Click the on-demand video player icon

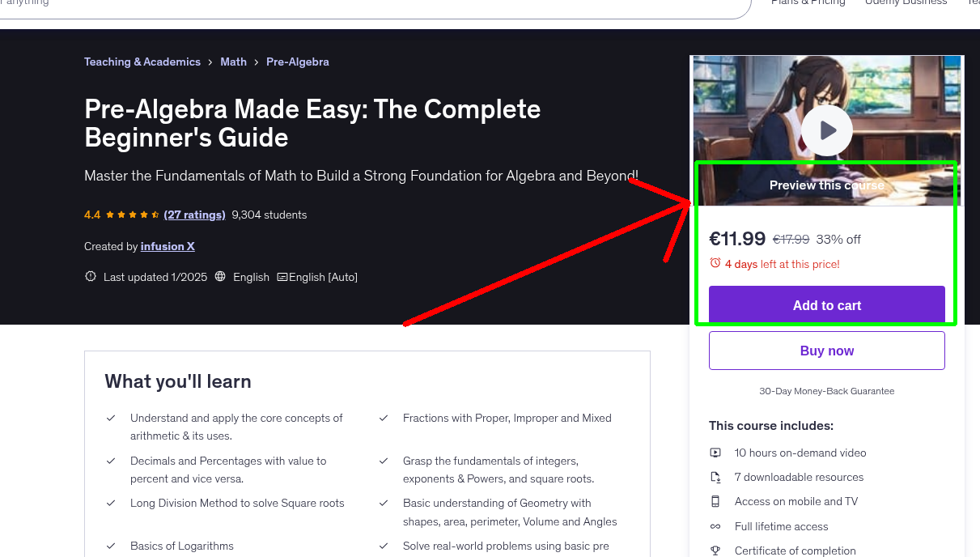click(x=715, y=453)
